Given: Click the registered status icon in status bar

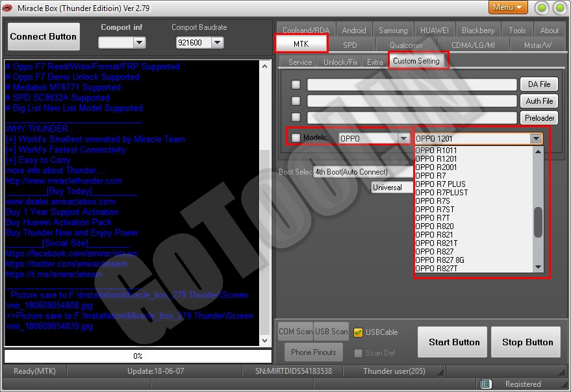Looking at the screenshot, I should coord(486,384).
